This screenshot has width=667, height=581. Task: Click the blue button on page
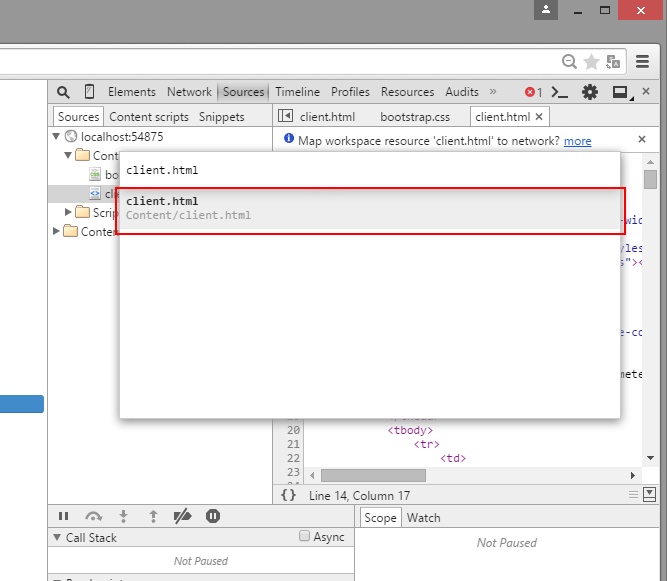[22, 404]
